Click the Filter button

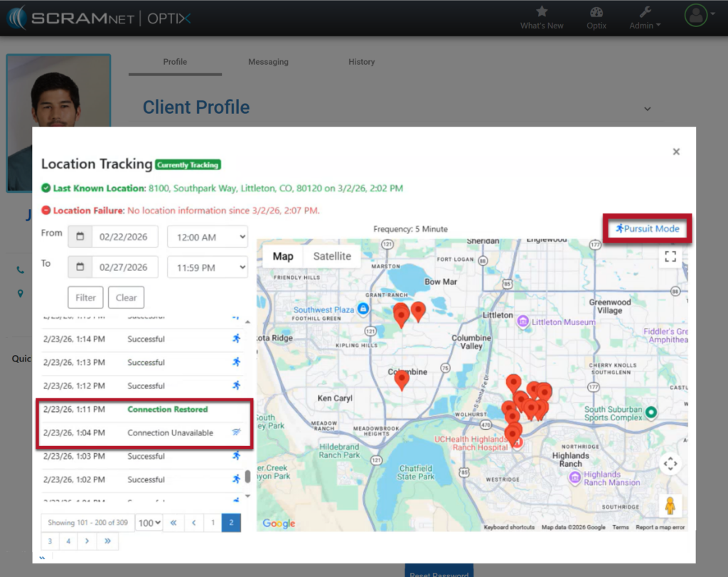tap(85, 298)
